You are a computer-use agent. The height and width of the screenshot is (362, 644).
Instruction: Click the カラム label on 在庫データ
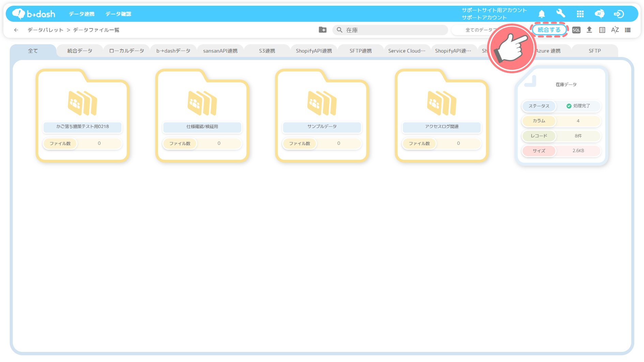[539, 121]
